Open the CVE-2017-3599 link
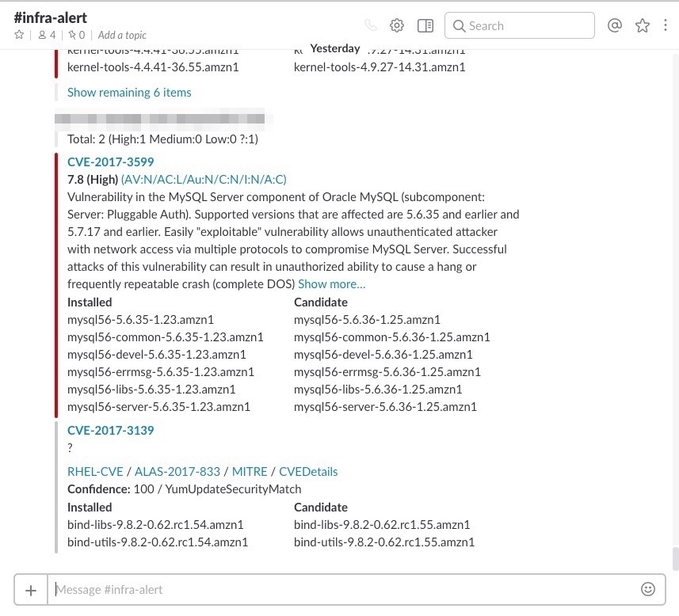The height and width of the screenshot is (616, 679). tap(110, 162)
